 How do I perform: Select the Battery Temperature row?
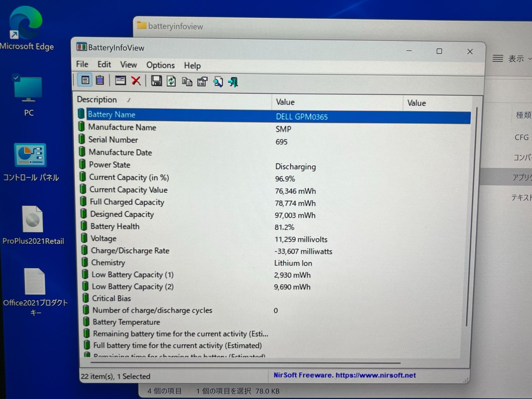274,322
